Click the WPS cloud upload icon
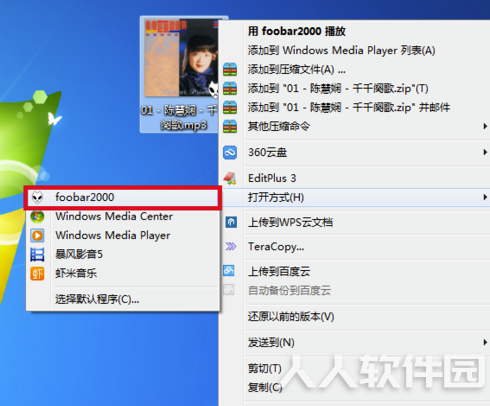490x406 pixels. 231,222
